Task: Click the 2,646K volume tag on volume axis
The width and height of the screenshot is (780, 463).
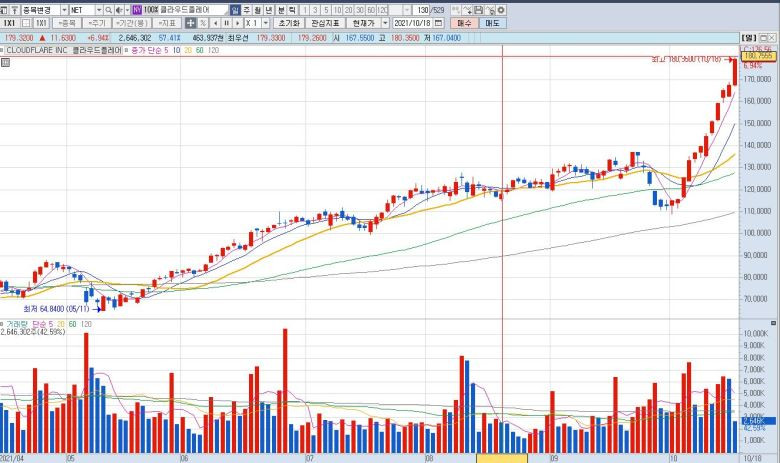Action: click(x=758, y=421)
